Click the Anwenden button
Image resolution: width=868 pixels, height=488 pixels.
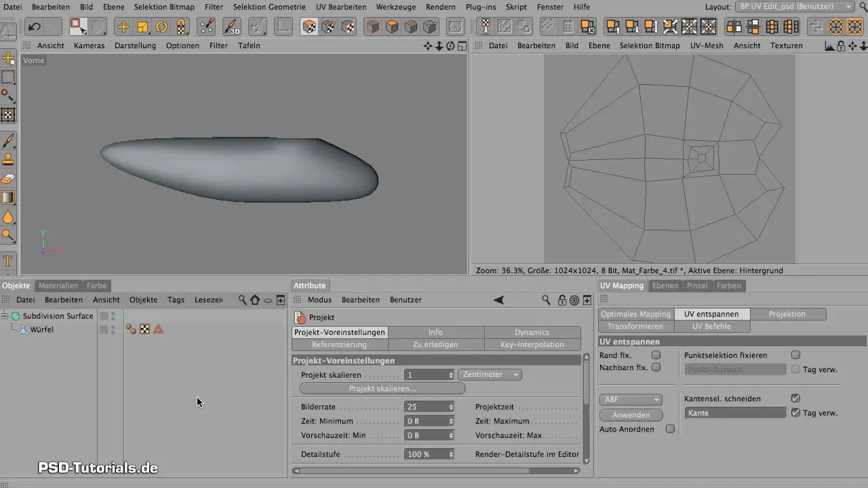[x=631, y=415]
